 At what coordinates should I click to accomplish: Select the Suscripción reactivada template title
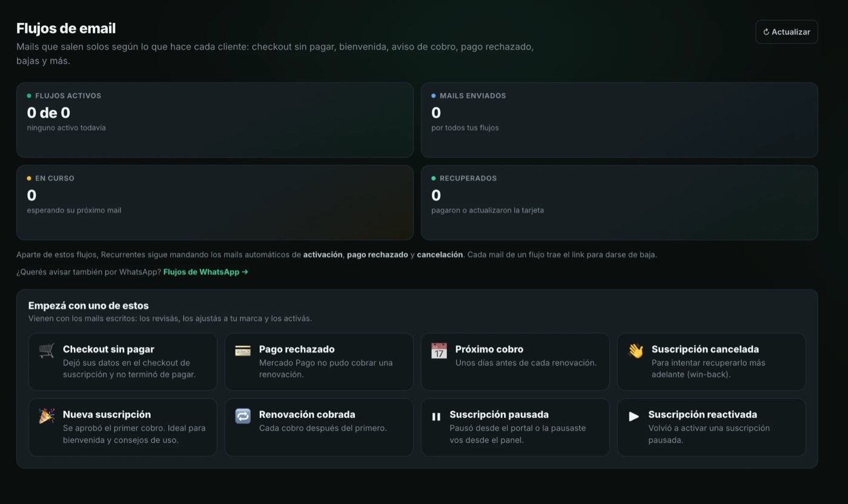(703, 414)
